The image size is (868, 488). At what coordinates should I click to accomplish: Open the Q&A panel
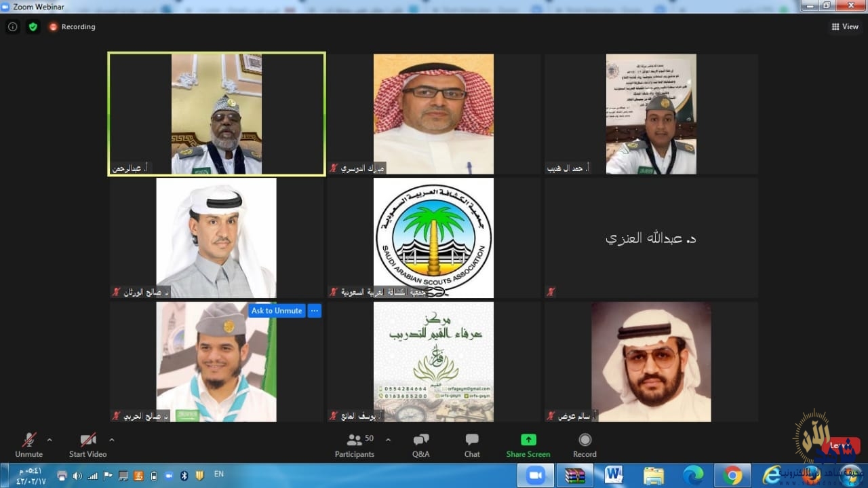click(x=420, y=445)
